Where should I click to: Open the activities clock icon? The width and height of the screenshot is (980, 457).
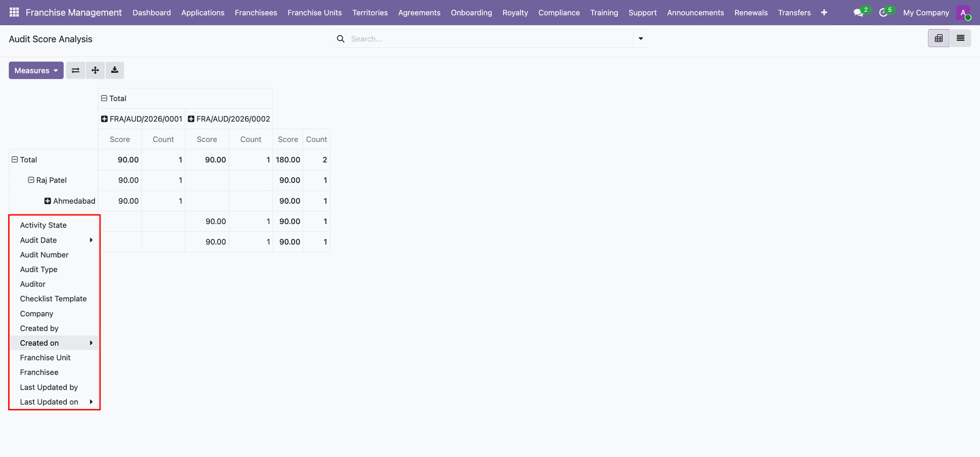coord(884,12)
